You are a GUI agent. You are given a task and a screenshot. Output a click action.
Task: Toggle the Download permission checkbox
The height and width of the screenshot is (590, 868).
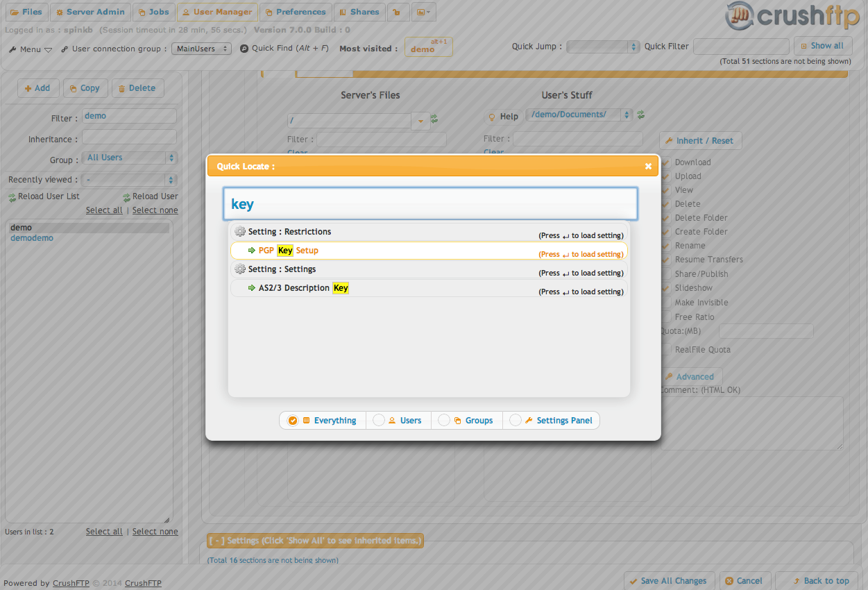[x=666, y=162]
